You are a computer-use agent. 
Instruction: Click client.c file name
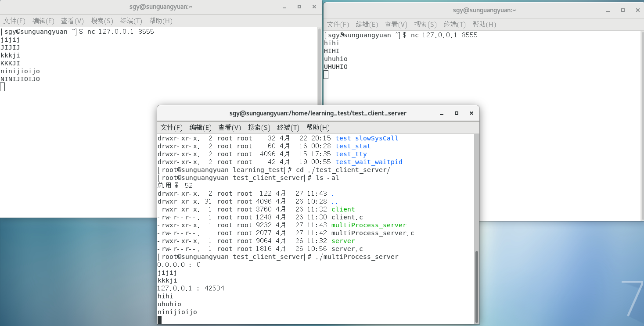click(347, 217)
